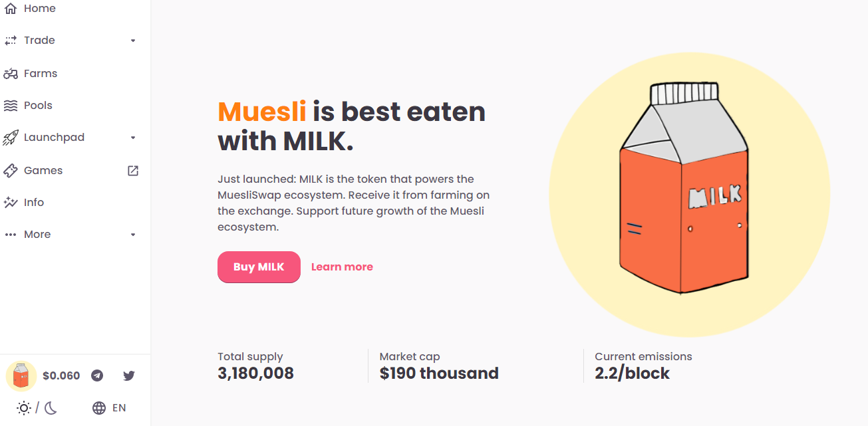
Task: Click the Pools waves icon
Action: tap(11, 106)
